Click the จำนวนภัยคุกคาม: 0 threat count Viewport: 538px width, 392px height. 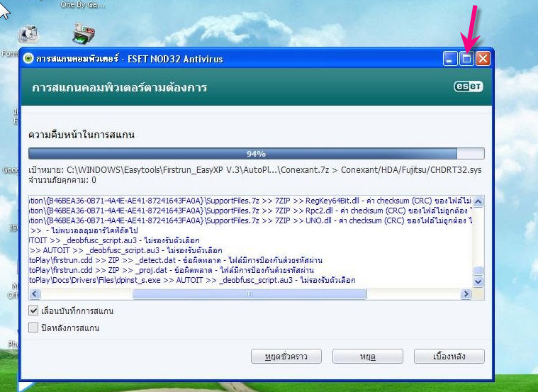pos(62,180)
